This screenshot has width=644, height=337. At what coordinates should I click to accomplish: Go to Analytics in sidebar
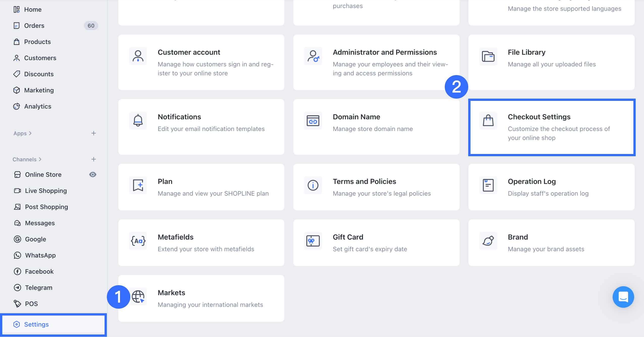38,106
